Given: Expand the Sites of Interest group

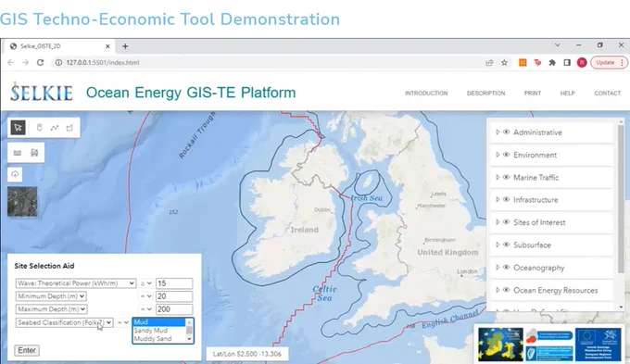Looking at the screenshot, I should (498, 221).
